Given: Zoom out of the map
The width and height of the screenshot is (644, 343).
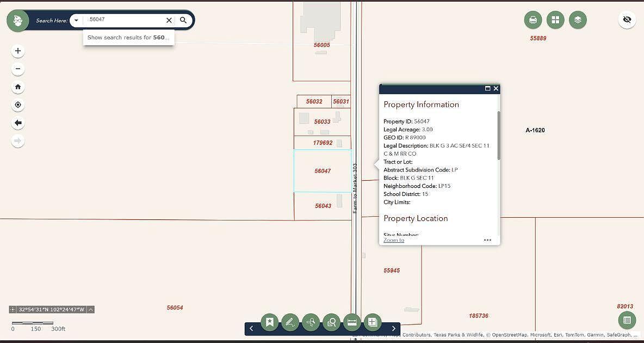Looking at the screenshot, I should [x=17, y=69].
